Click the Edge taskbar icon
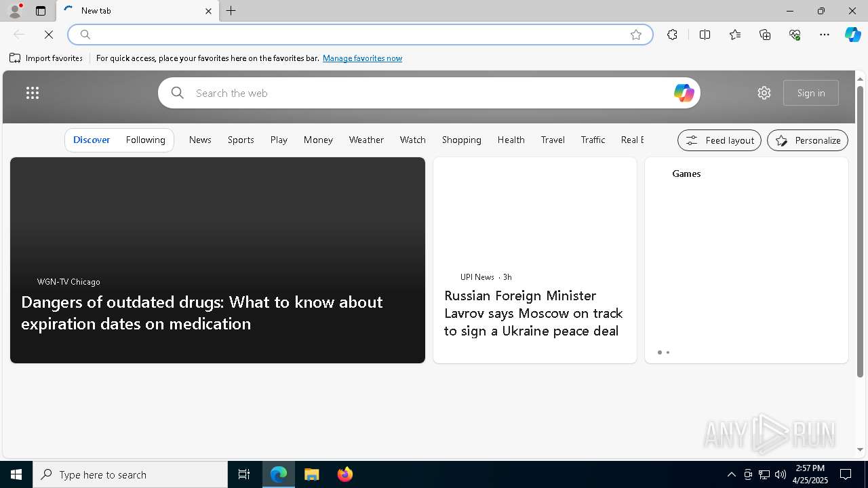 279,474
